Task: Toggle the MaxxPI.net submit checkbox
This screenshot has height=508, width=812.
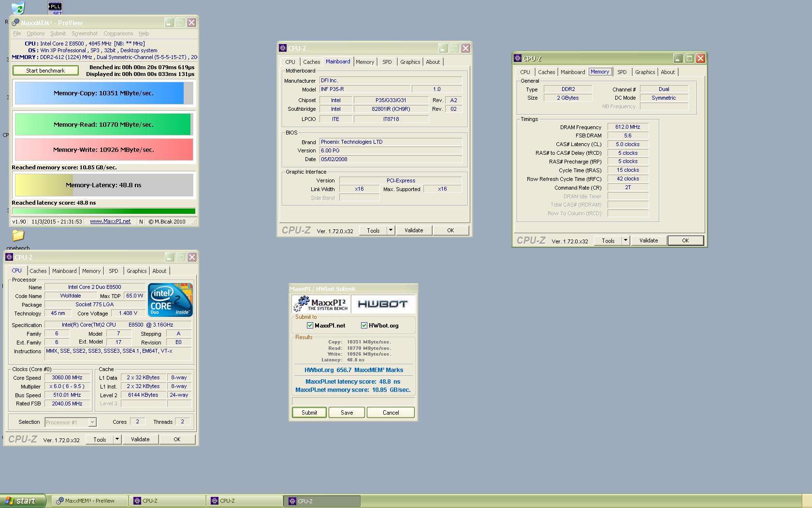Action: tap(310, 326)
